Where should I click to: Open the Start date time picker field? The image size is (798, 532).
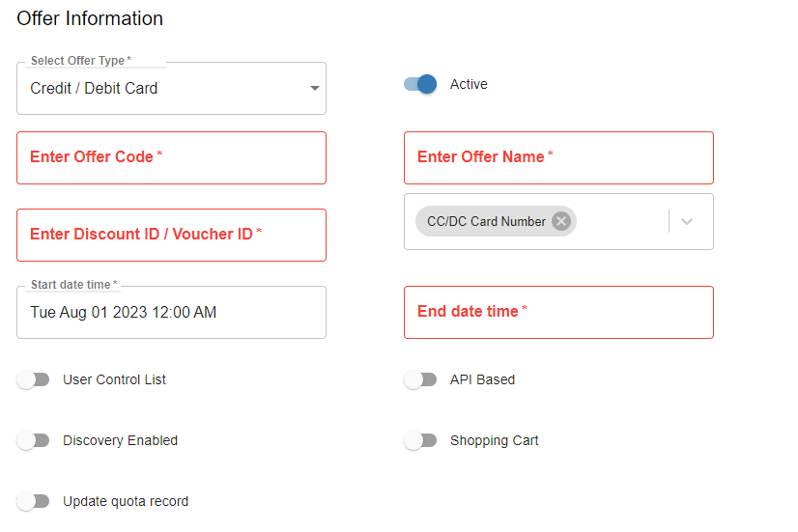click(171, 312)
